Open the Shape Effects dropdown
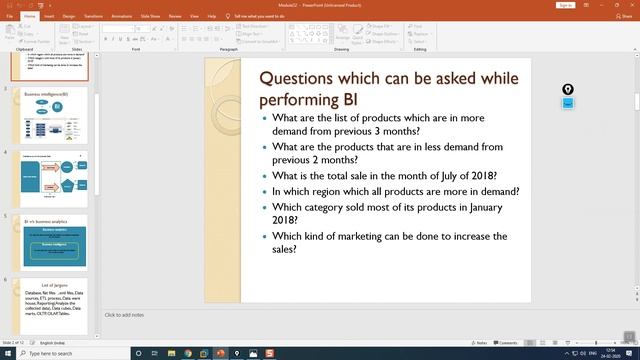The width and height of the screenshot is (640, 360). coord(382,42)
